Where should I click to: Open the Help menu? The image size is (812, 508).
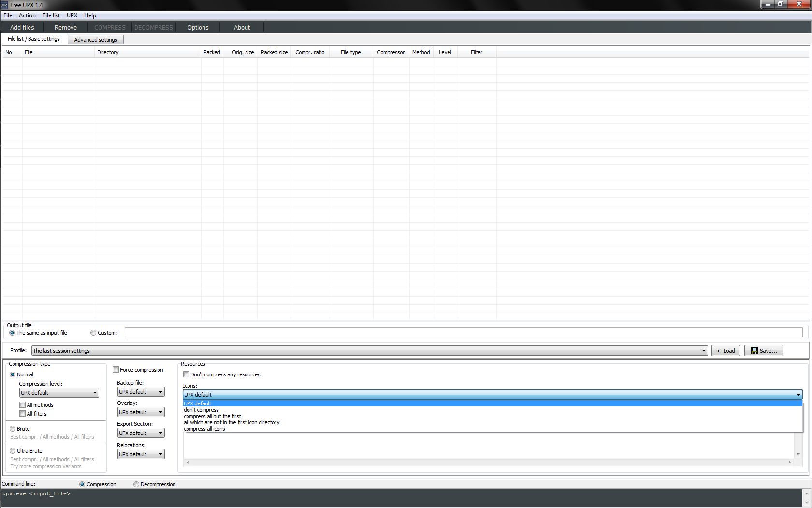click(90, 15)
